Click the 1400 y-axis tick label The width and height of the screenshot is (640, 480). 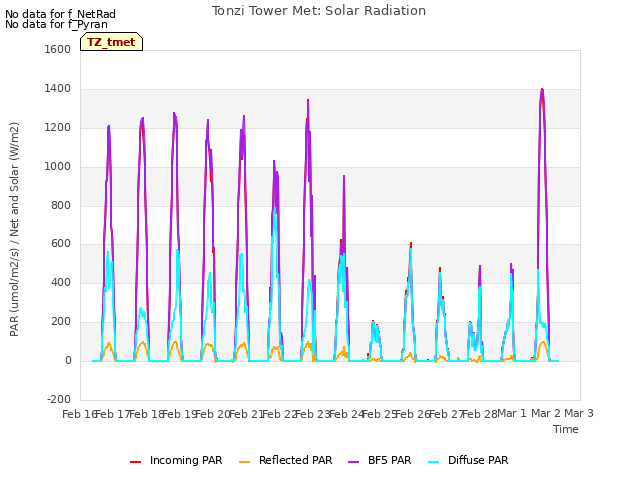[58, 89]
